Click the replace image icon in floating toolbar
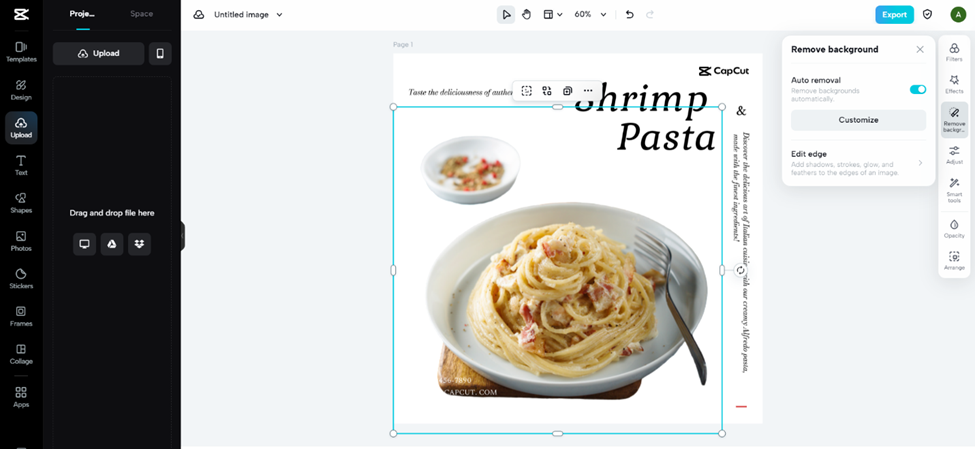Screen dimensions: 975x449 coord(547,91)
